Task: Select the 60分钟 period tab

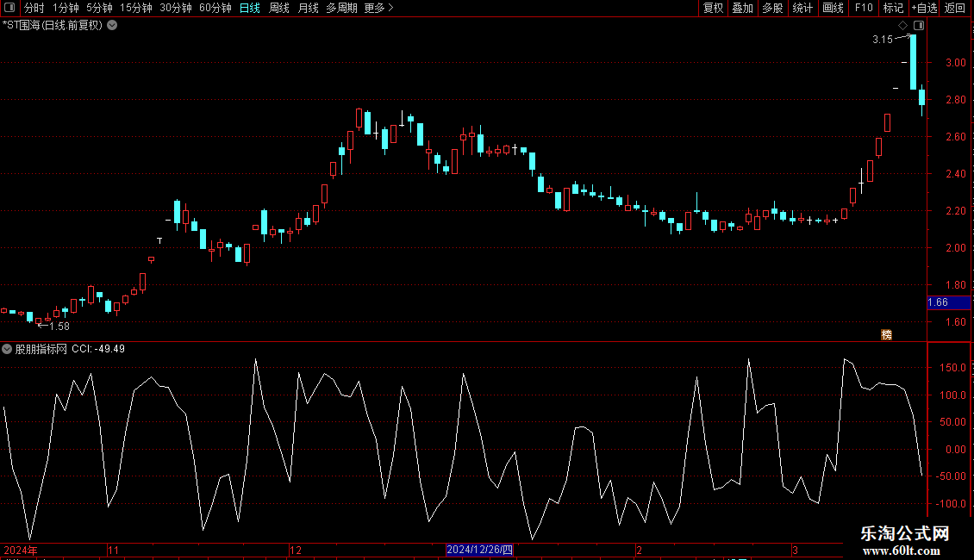Action: tap(215, 8)
